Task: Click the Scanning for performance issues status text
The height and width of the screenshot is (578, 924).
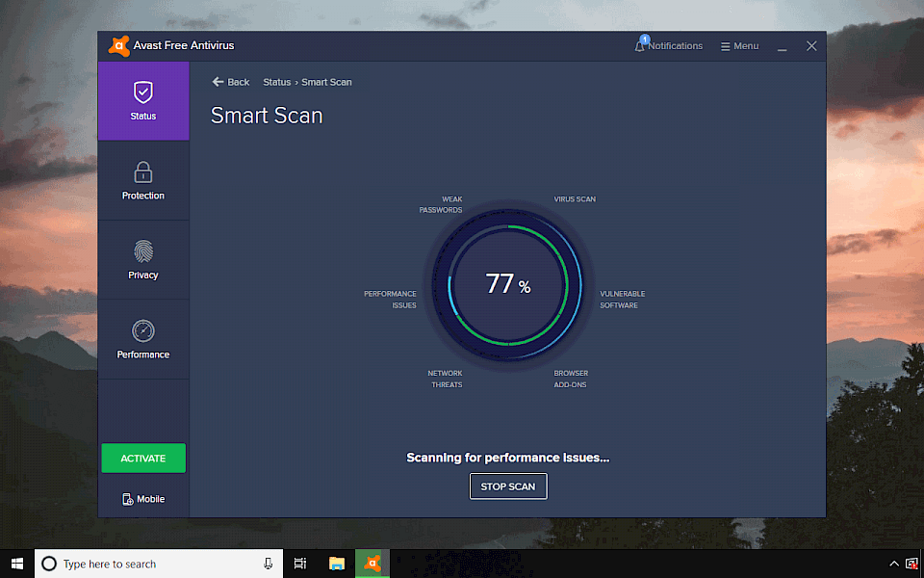Action: [508, 458]
